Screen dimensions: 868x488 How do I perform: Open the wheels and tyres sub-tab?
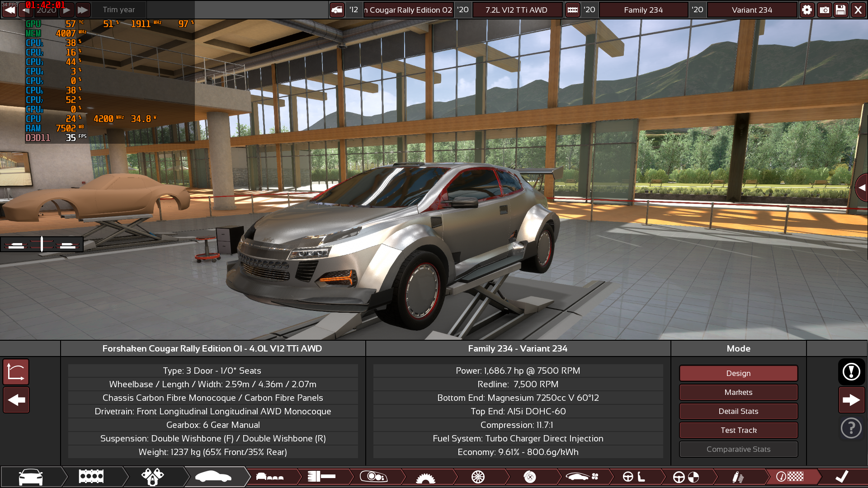point(478,477)
